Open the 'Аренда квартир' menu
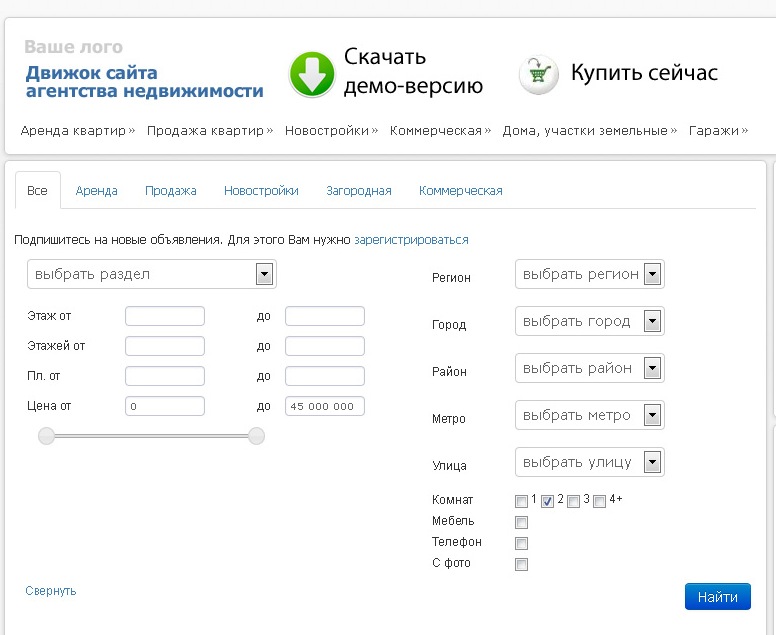The image size is (776, 635). coord(77,131)
